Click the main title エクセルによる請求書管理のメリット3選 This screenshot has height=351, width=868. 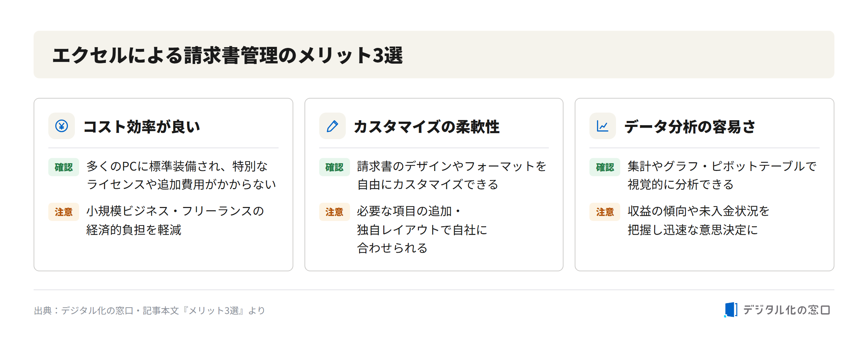[x=227, y=55]
